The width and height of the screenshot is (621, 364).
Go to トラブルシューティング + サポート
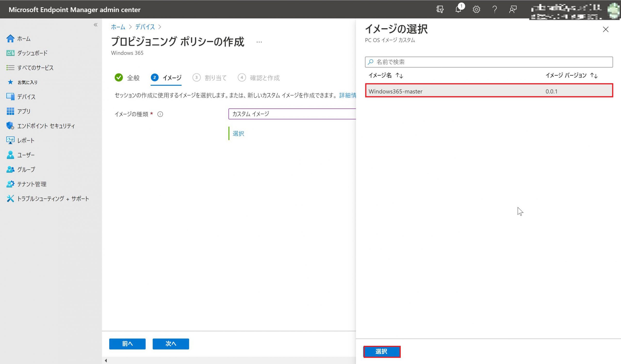pyautogui.click(x=53, y=199)
